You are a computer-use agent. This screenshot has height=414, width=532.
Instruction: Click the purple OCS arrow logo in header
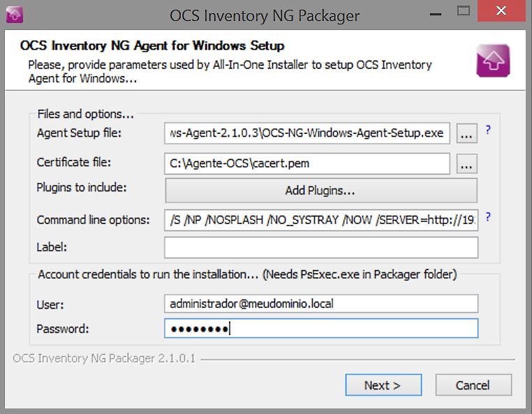click(x=493, y=61)
